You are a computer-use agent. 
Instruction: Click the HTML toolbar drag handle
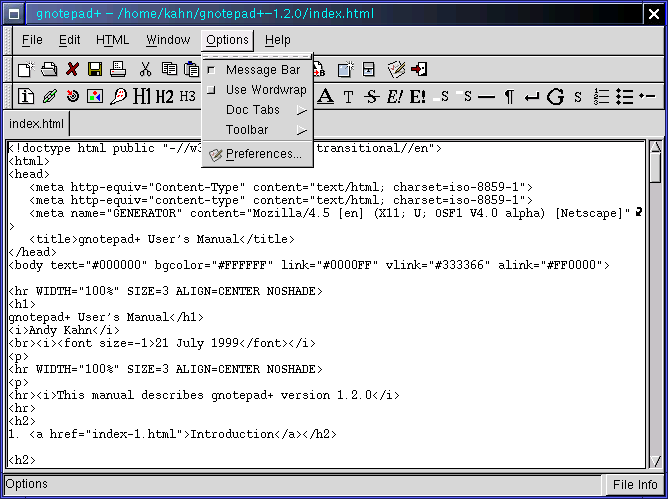pos(8,97)
